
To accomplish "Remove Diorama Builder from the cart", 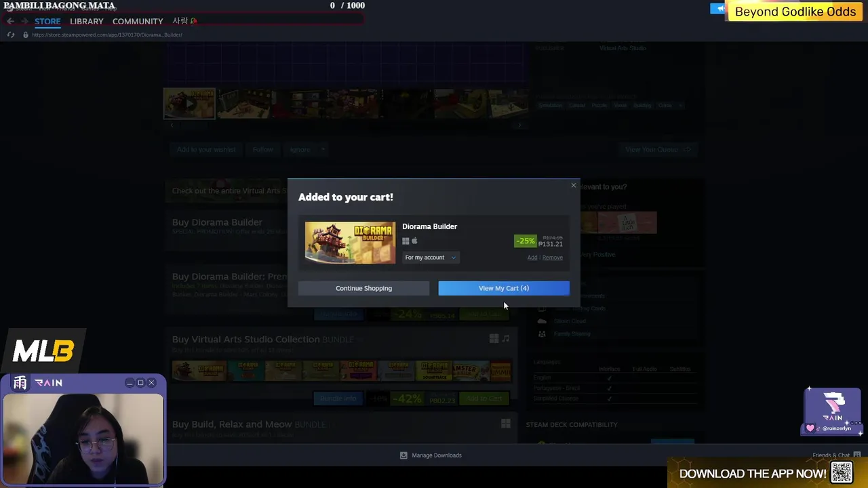I will pyautogui.click(x=553, y=258).
